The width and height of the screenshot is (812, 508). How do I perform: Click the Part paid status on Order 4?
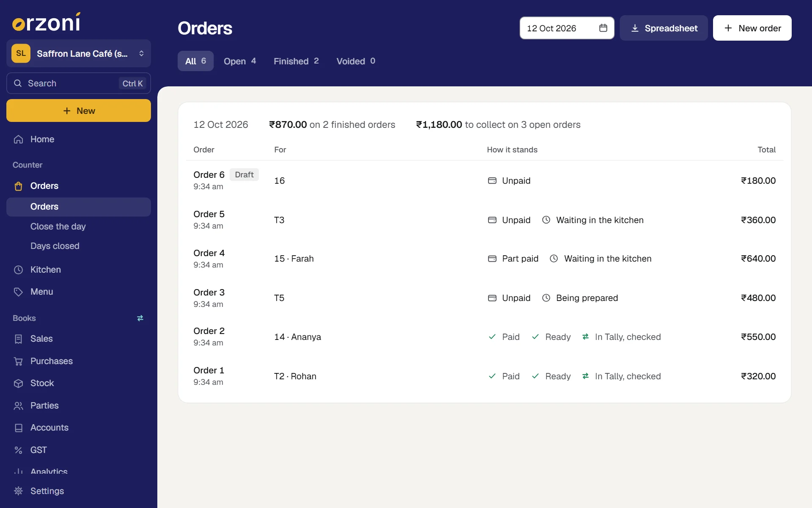coord(513,259)
